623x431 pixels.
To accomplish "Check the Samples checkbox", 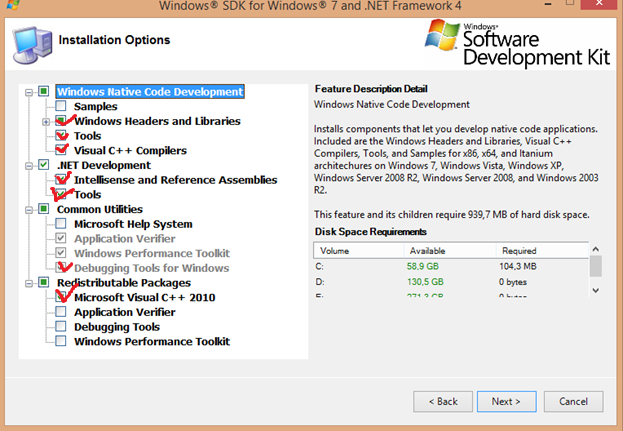I will click(61, 106).
